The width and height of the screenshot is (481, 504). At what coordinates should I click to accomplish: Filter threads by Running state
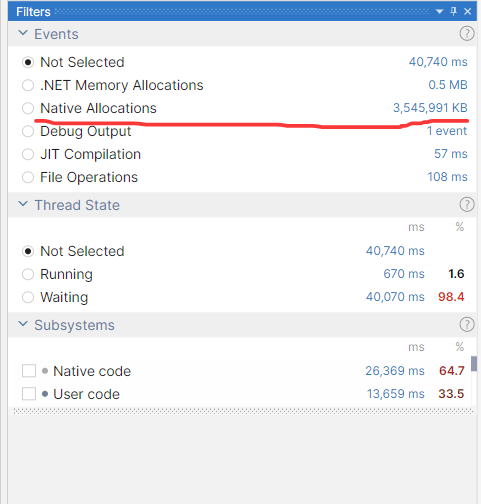click(x=28, y=274)
